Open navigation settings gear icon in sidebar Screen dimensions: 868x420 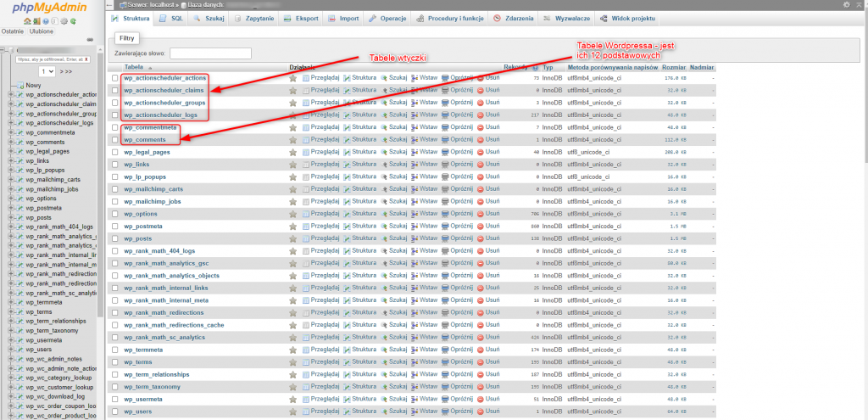point(64,20)
